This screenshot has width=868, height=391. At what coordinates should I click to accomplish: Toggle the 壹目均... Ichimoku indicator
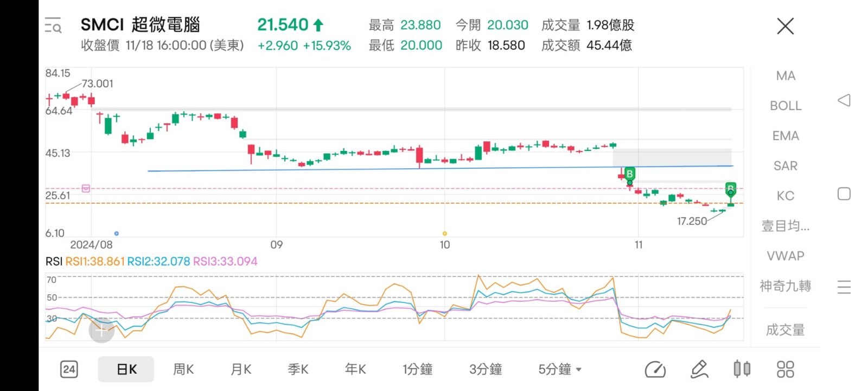coord(786,226)
